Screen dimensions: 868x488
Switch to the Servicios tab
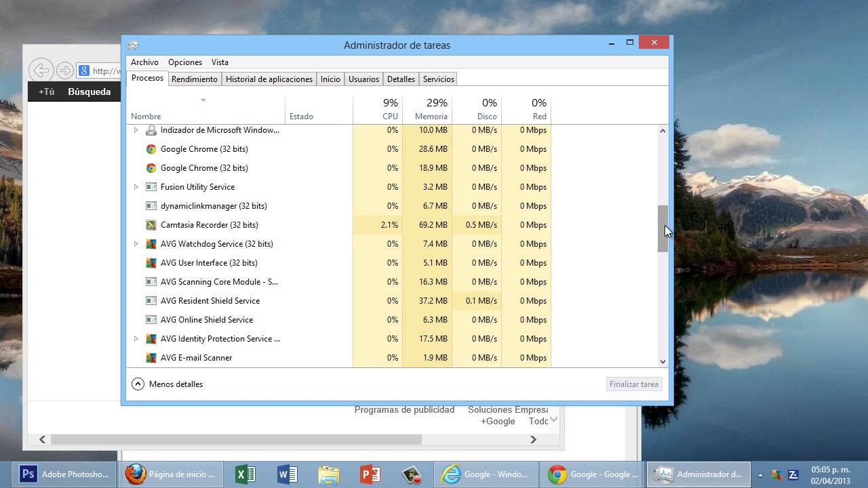point(439,79)
